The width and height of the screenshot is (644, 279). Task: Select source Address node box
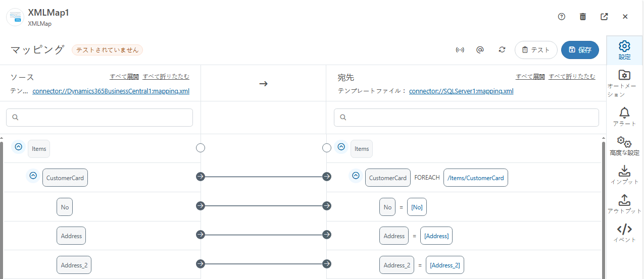[x=71, y=236]
